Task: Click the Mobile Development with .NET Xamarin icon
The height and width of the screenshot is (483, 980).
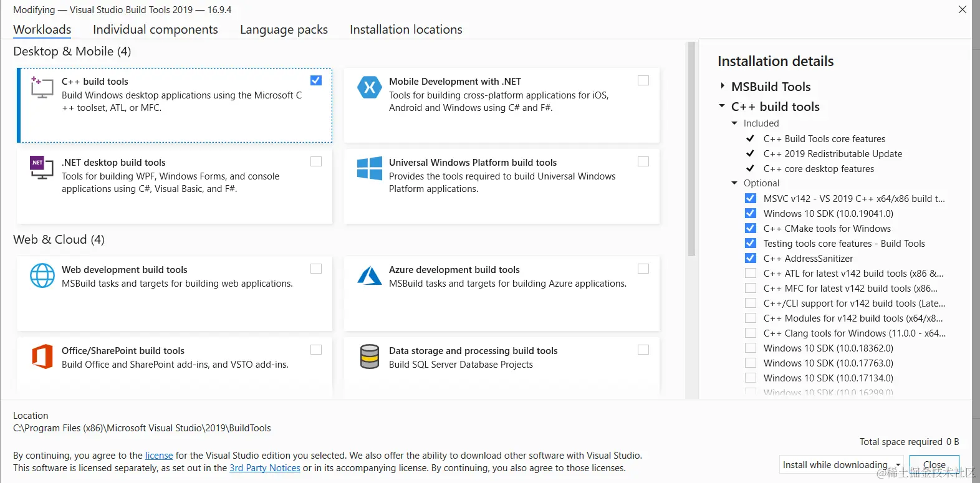Action: click(369, 87)
